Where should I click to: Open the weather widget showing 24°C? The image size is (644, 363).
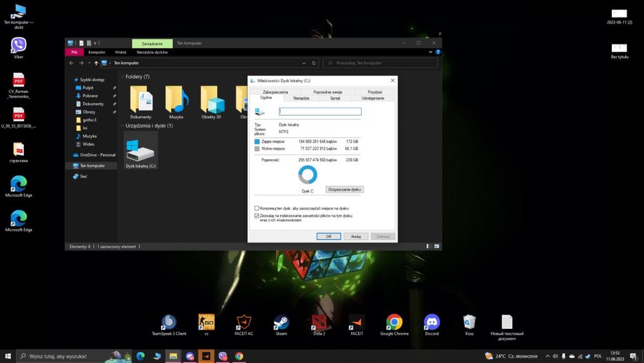click(x=511, y=356)
